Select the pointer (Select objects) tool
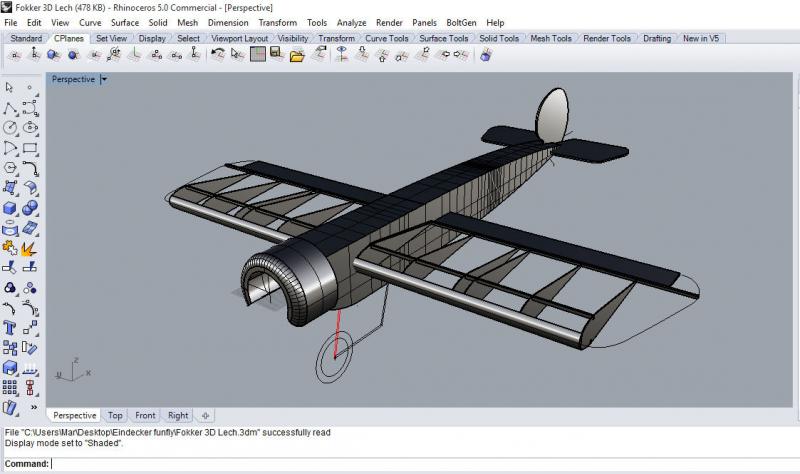 10,87
